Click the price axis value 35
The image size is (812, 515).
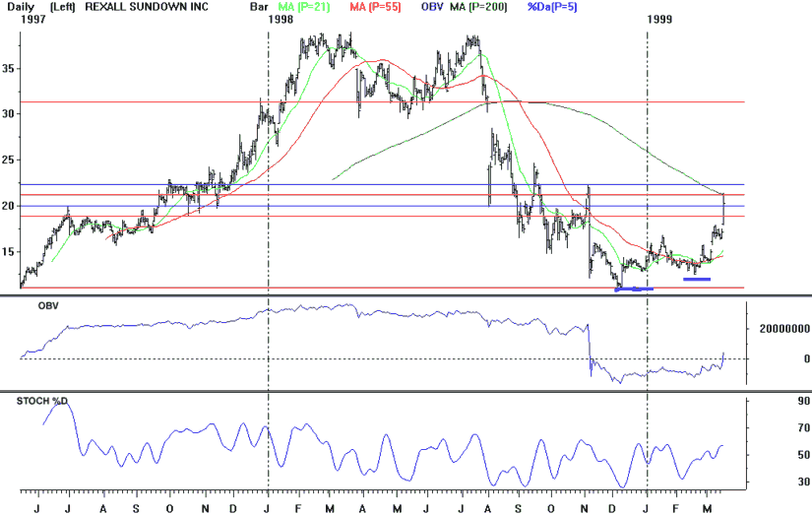tap(9, 68)
